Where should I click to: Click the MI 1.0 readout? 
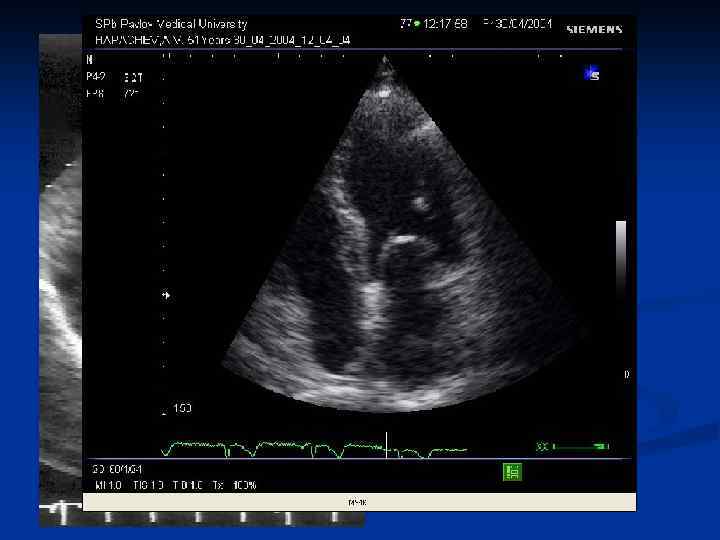point(108,485)
